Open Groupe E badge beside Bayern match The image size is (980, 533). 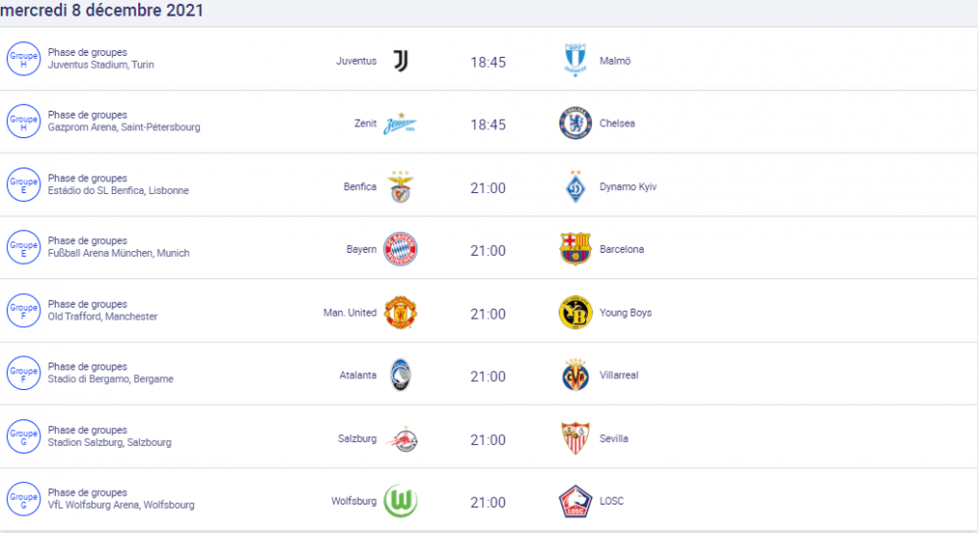(24, 248)
